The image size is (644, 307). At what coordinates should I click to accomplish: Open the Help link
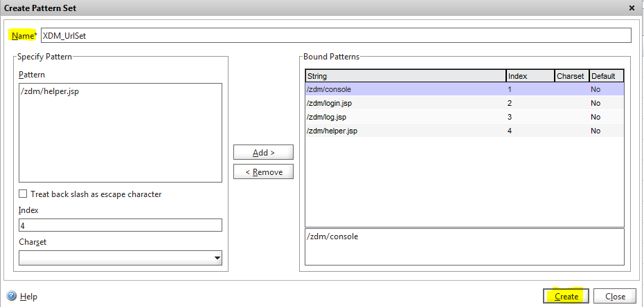click(28, 297)
